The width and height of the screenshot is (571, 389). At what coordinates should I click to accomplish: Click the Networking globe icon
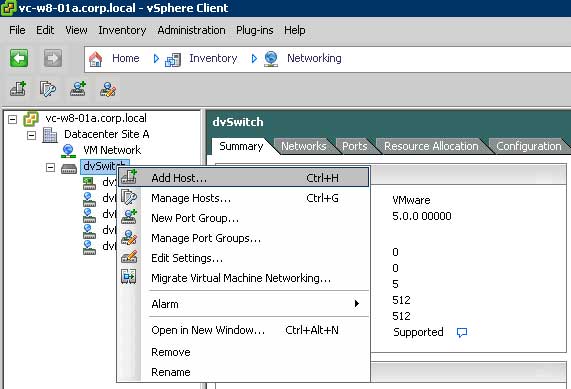271,59
